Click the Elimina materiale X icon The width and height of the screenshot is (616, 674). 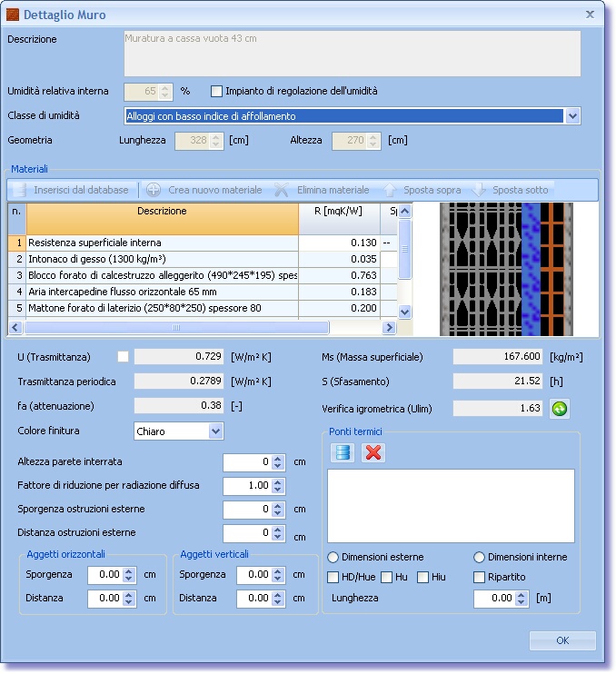[x=282, y=190]
